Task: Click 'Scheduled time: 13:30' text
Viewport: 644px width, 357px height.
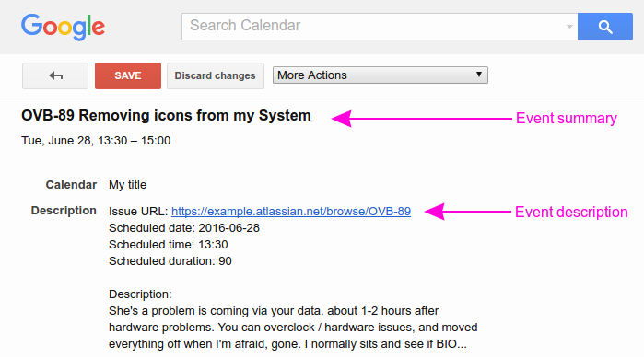Action: click(x=168, y=245)
